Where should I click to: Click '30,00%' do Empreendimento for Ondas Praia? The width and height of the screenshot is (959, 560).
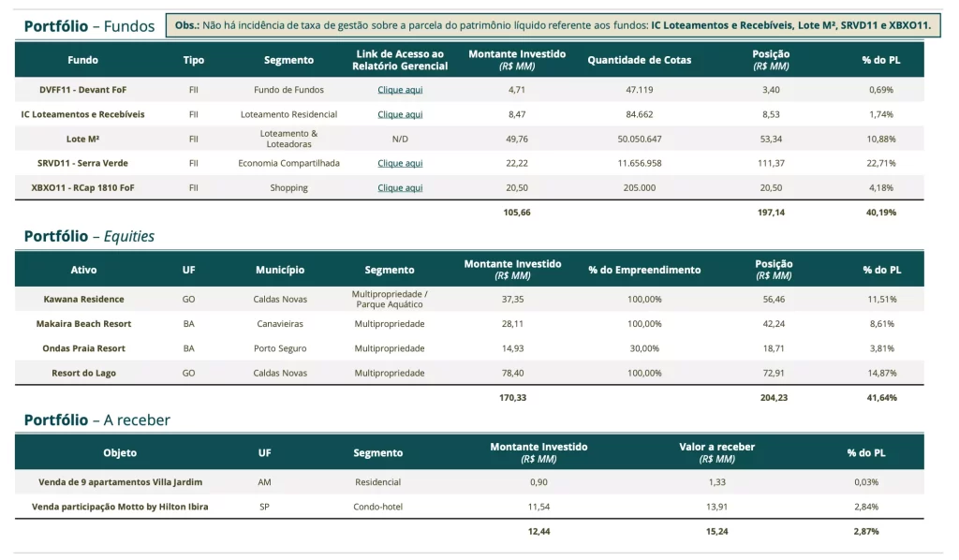[644, 348]
